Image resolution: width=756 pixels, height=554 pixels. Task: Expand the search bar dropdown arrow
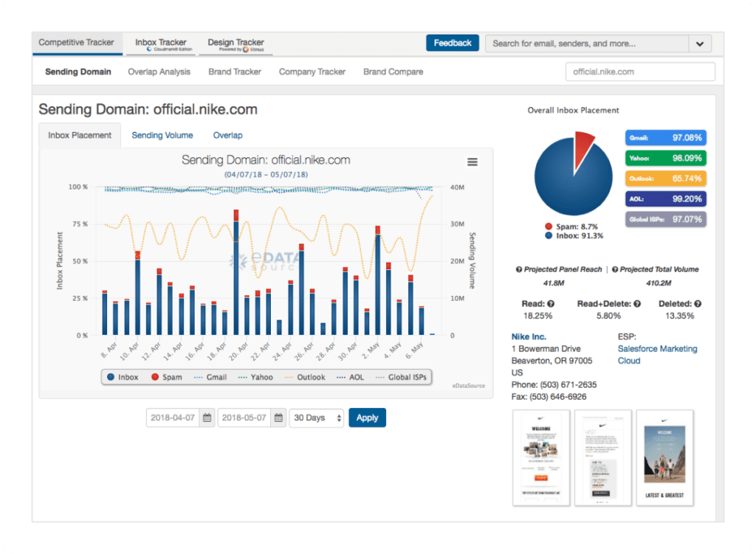coord(699,44)
